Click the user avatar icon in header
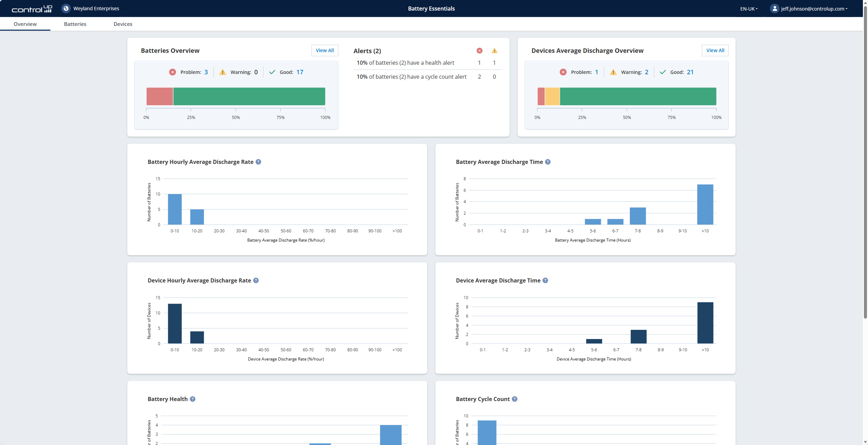The image size is (868, 445). [774, 9]
